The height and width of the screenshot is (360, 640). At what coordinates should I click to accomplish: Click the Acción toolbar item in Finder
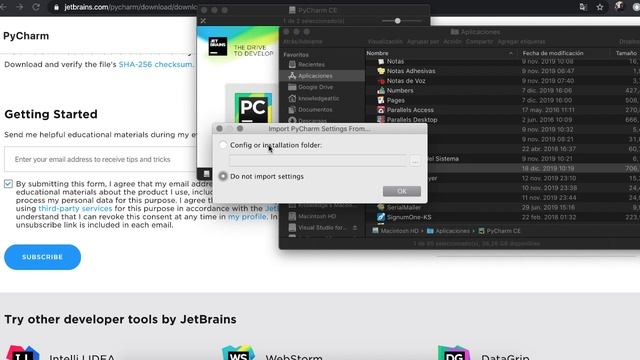point(452,42)
